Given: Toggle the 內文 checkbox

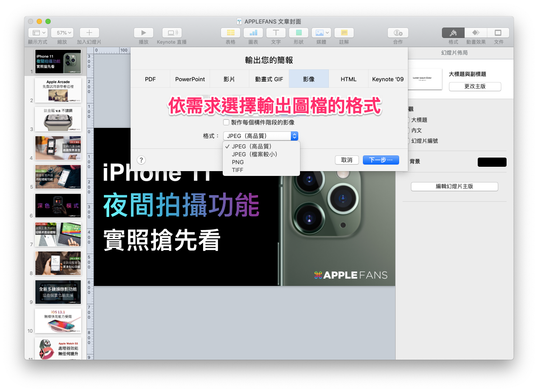Looking at the screenshot, I should tap(407, 131).
